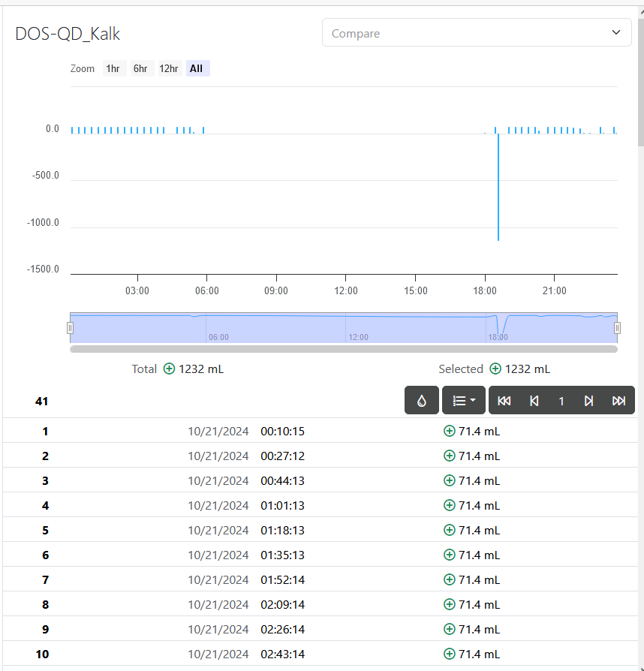Set chart zoom to 6hr
This screenshot has height=671, width=644.
pos(140,68)
